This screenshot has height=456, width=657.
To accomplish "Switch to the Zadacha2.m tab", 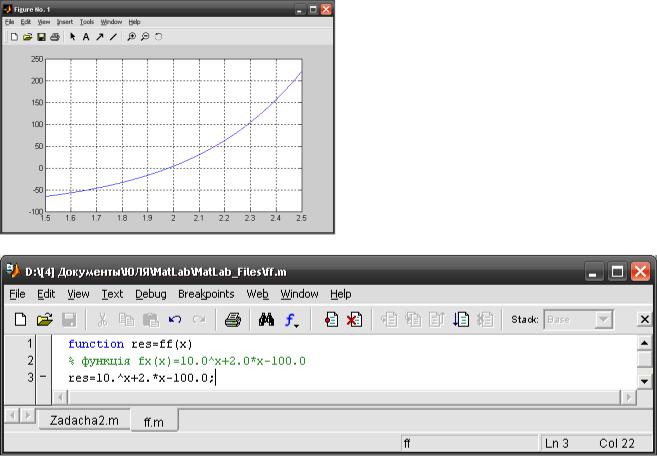I will click(x=85, y=421).
